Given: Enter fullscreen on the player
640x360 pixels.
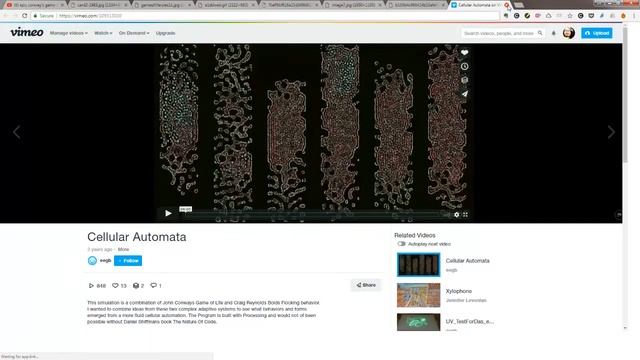Looking at the screenshot, I should pos(465,215).
